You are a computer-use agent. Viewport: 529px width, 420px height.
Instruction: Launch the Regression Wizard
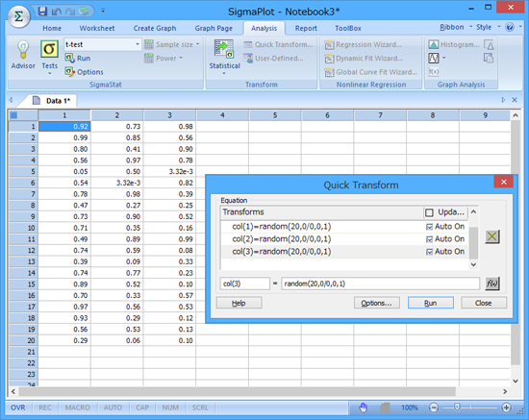[x=363, y=44]
